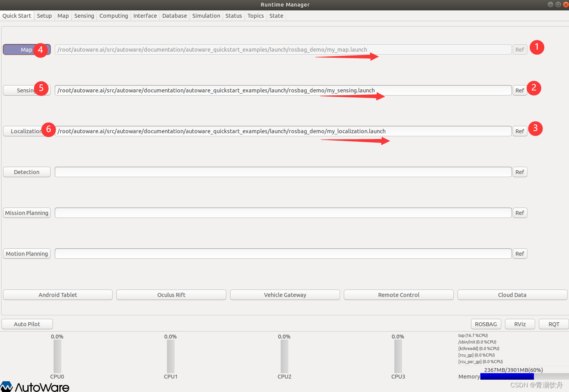Open the Map tab

click(x=63, y=16)
